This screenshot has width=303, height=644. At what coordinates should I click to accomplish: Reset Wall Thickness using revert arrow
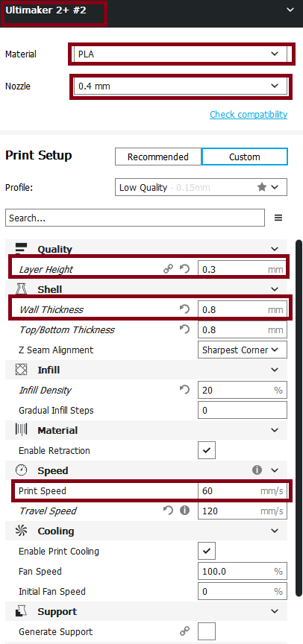[x=184, y=309]
